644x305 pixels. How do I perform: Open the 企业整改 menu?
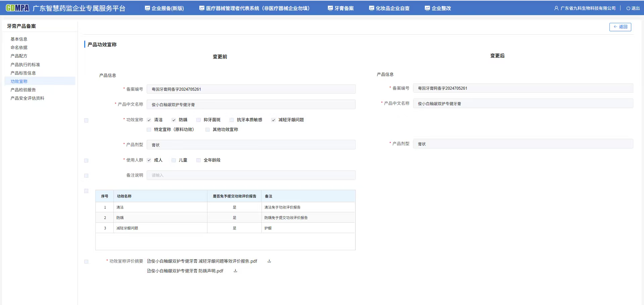click(x=438, y=8)
